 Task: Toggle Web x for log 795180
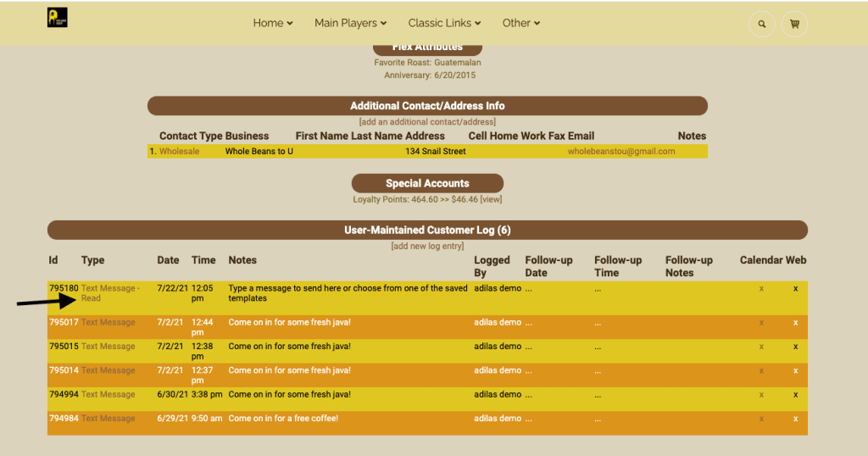click(795, 289)
